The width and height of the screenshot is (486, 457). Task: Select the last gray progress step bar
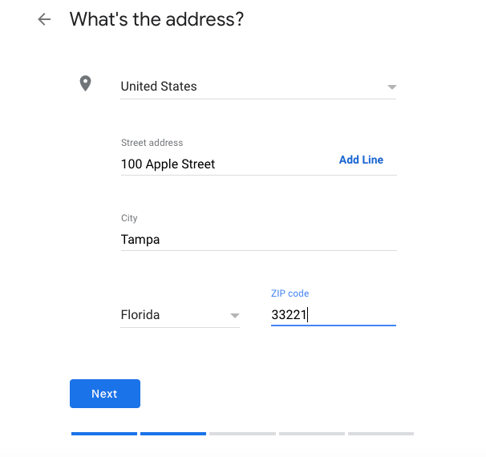(381, 434)
